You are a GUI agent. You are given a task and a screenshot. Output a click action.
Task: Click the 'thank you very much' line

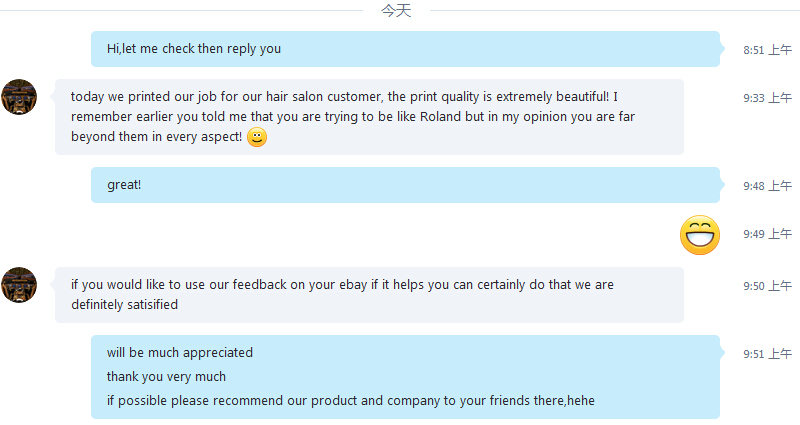pyautogui.click(x=166, y=377)
